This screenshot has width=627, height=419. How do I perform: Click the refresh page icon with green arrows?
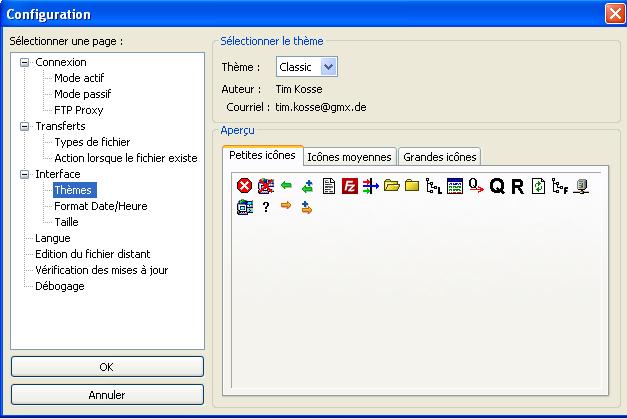click(x=538, y=186)
